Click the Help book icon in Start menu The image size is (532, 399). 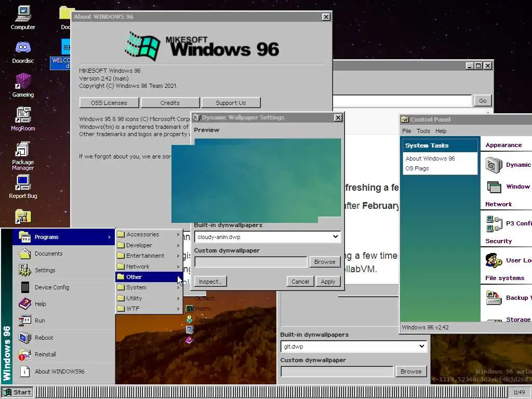tap(25, 303)
